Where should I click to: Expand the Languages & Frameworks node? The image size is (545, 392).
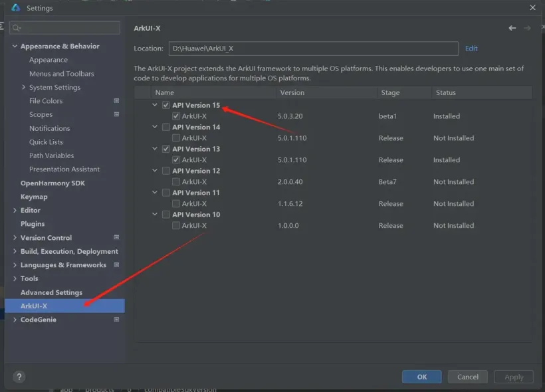[x=15, y=265]
